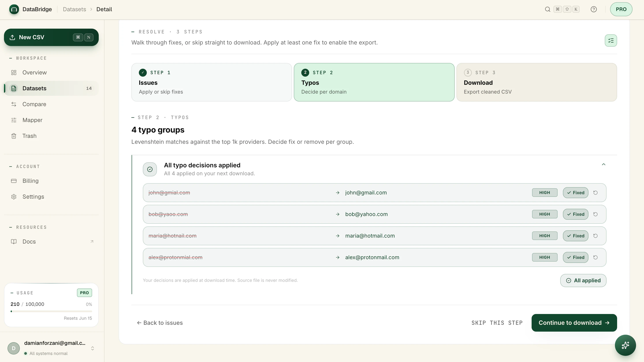The width and height of the screenshot is (644, 362).
Task: Open the help question-mark icon
Action: point(594,9)
